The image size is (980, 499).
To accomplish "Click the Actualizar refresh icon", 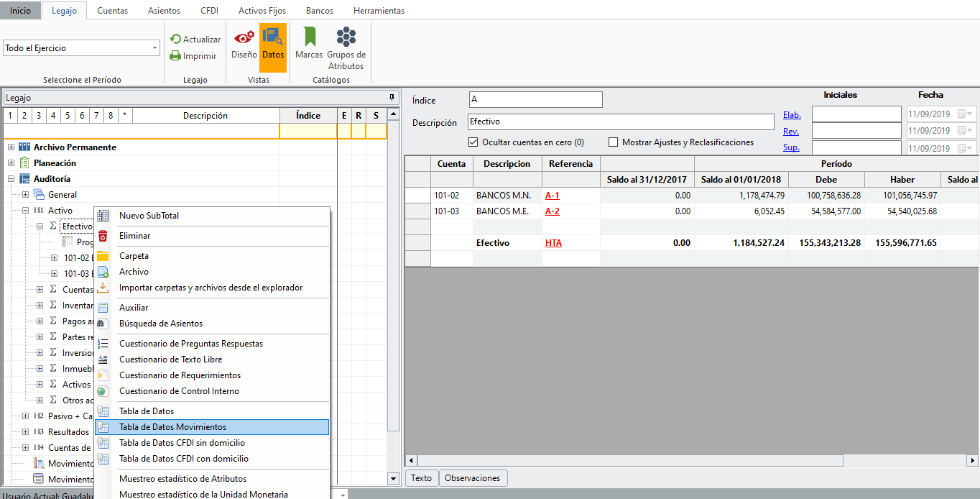I will click(175, 40).
